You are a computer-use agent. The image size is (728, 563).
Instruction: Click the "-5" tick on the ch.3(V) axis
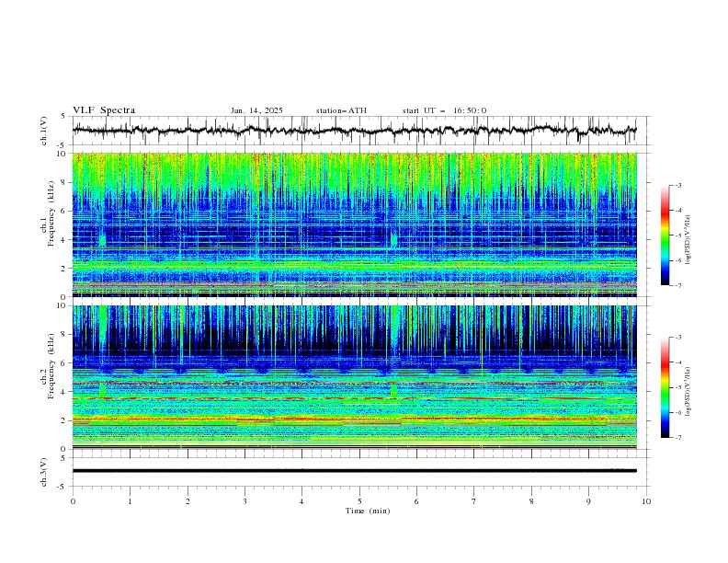[63, 487]
